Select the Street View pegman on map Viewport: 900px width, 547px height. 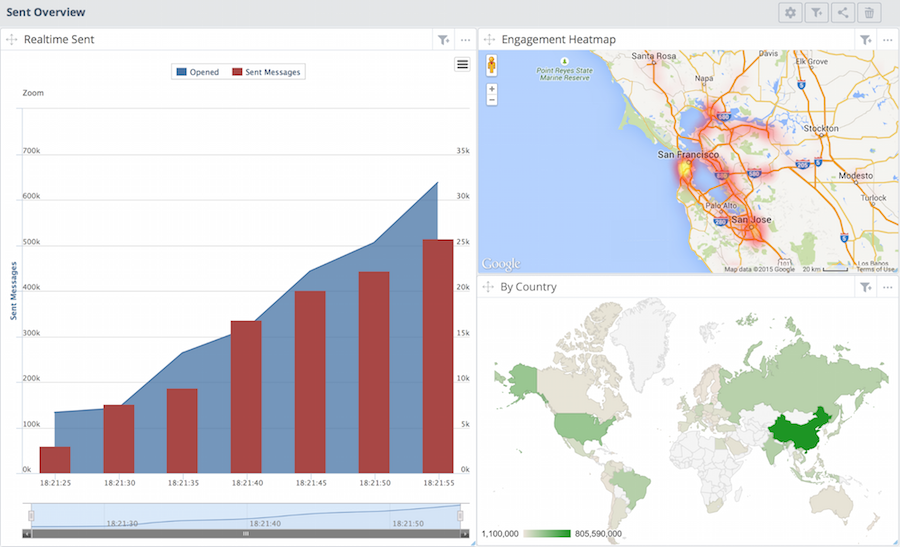[491, 65]
